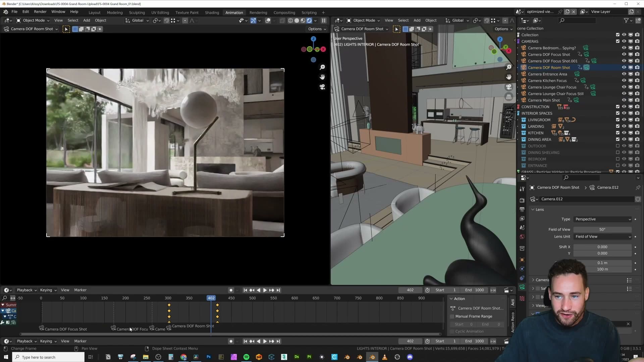Hide Camera DOF Room Shot in viewport

624,67
